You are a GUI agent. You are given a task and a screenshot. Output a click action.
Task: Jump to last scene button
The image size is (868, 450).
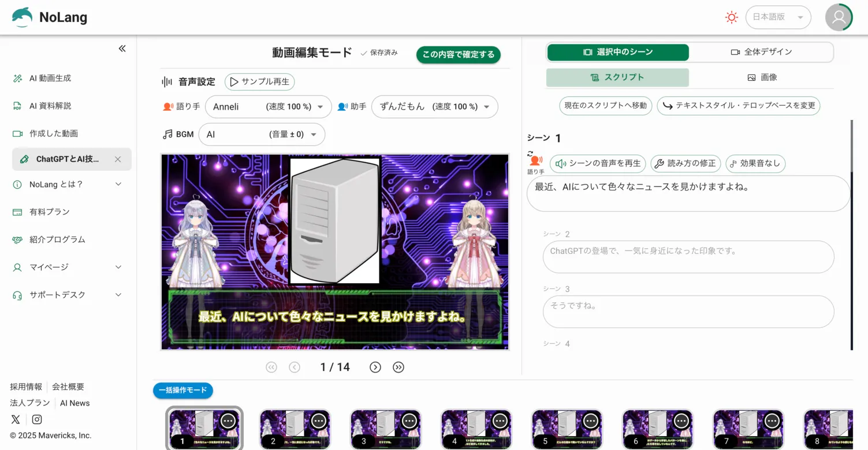coord(398,367)
